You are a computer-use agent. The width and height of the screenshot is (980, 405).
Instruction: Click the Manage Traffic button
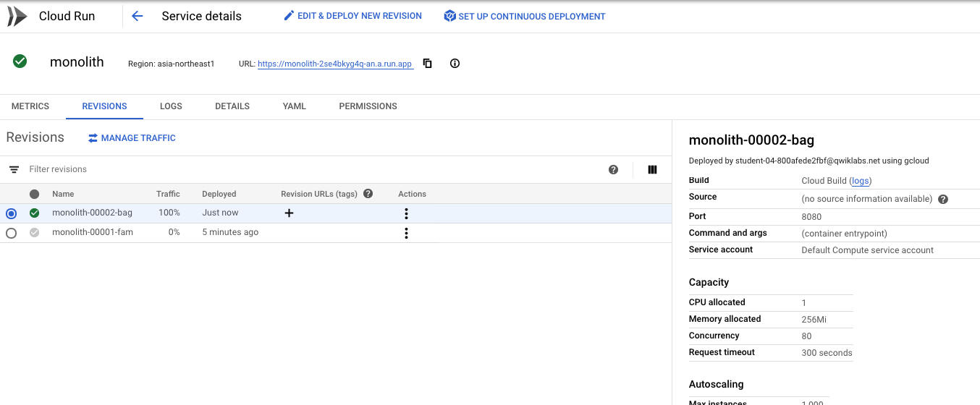[132, 138]
